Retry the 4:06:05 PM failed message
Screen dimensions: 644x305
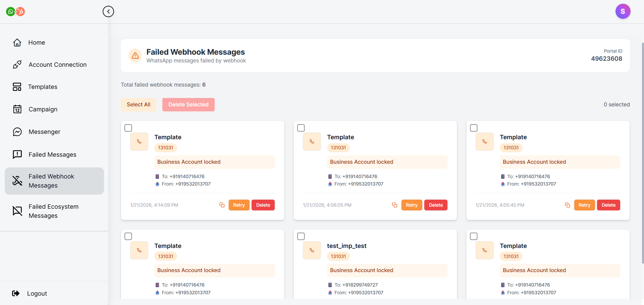[x=412, y=205]
